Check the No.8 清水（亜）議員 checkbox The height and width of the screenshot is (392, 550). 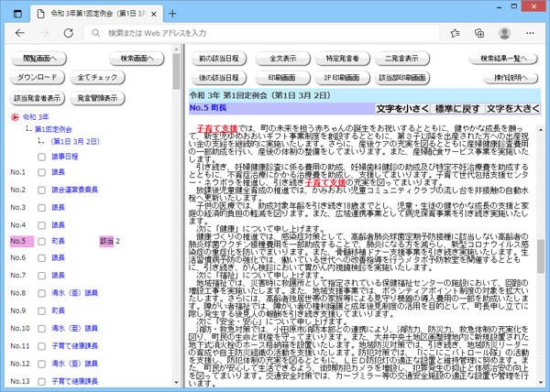point(42,293)
